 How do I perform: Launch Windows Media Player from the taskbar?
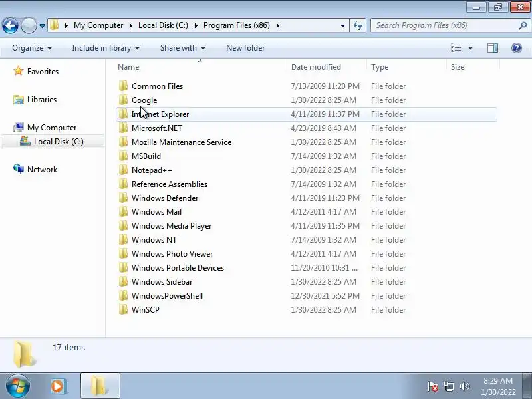tap(59, 386)
